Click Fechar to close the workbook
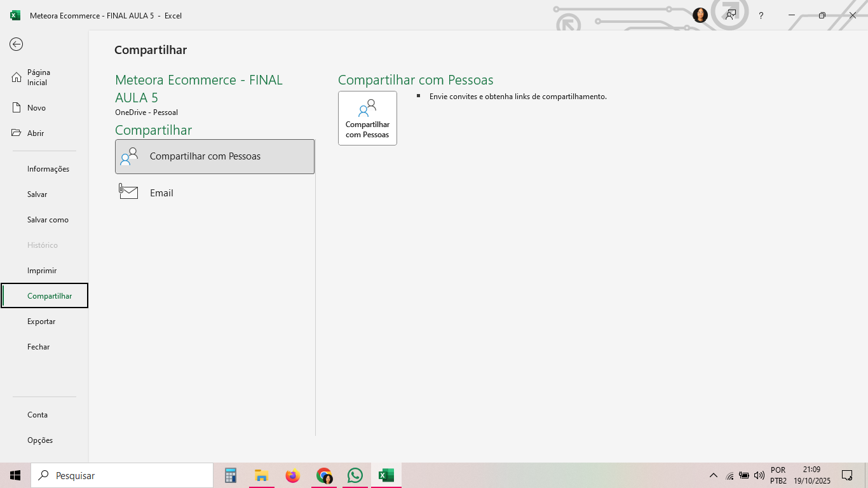The image size is (868, 488). [x=44, y=347]
